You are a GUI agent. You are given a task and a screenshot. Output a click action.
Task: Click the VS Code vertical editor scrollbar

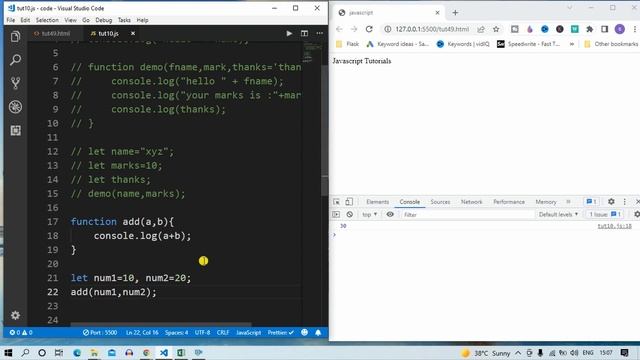[325, 131]
